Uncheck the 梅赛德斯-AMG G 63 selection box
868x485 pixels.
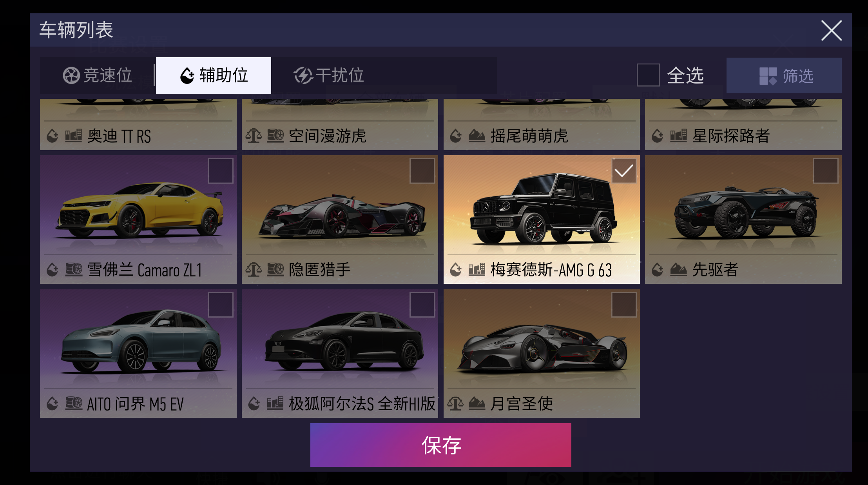tap(624, 171)
